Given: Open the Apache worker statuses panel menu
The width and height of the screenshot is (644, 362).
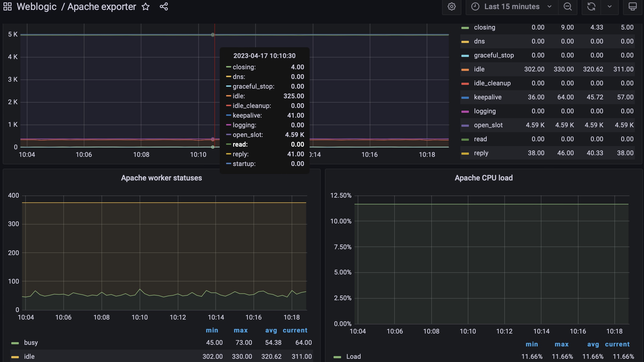Looking at the screenshot, I should click(161, 178).
